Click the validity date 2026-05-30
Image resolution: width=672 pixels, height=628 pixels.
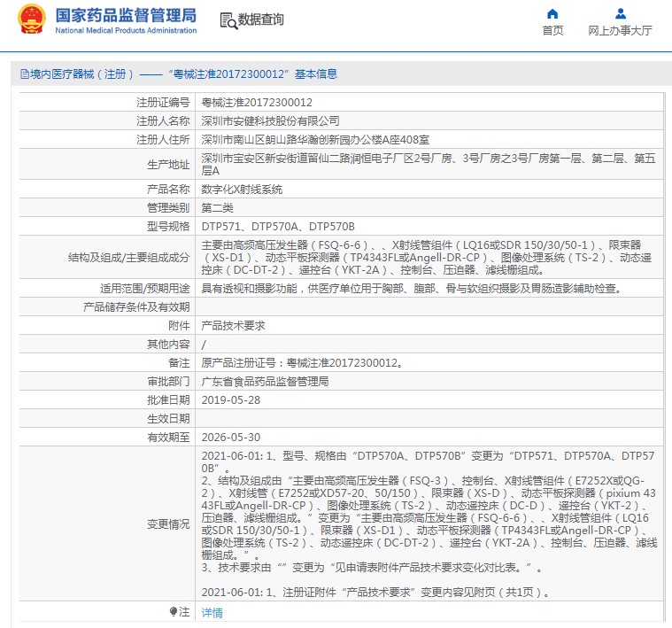[x=231, y=437]
